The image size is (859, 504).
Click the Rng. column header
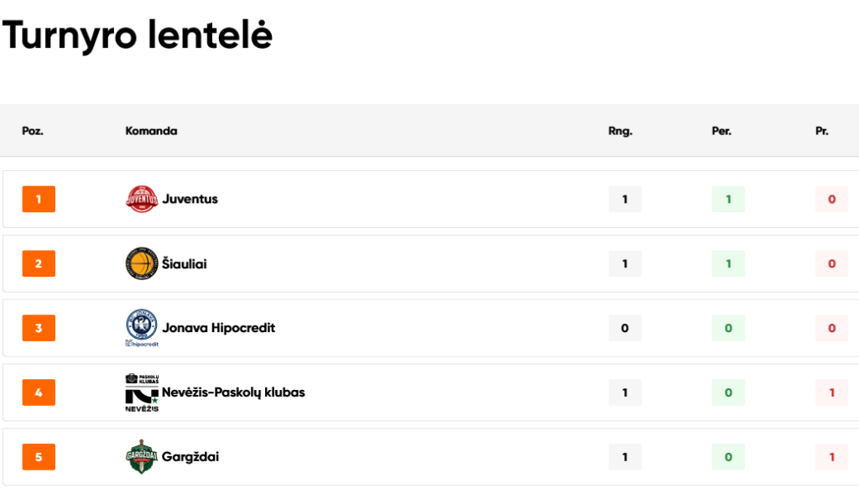click(x=621, y=131)
